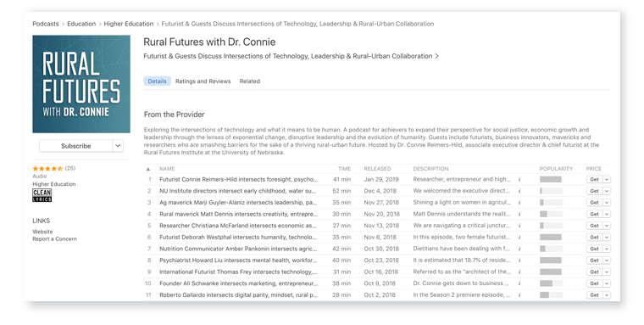Expand Get options for episode 2

607,191
